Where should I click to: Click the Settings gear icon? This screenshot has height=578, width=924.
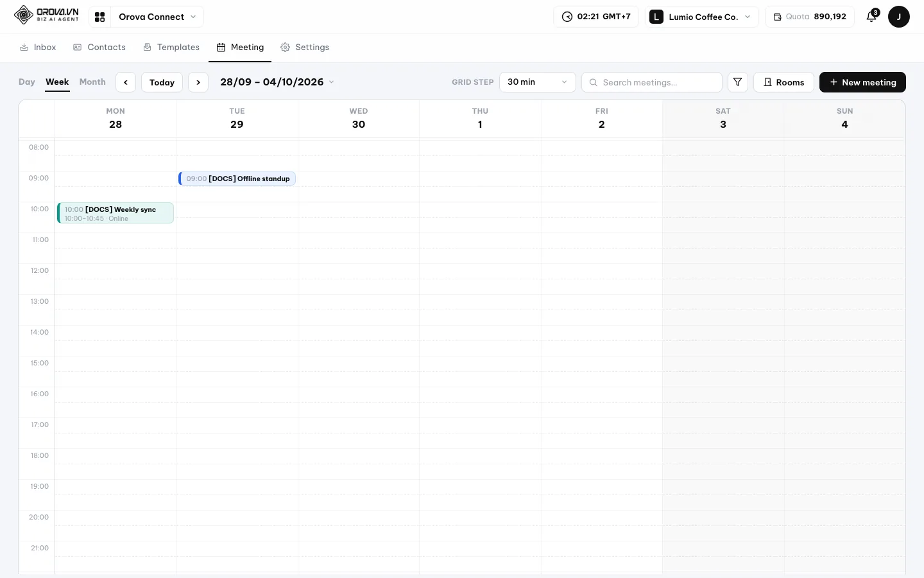(x=286, y=48)
